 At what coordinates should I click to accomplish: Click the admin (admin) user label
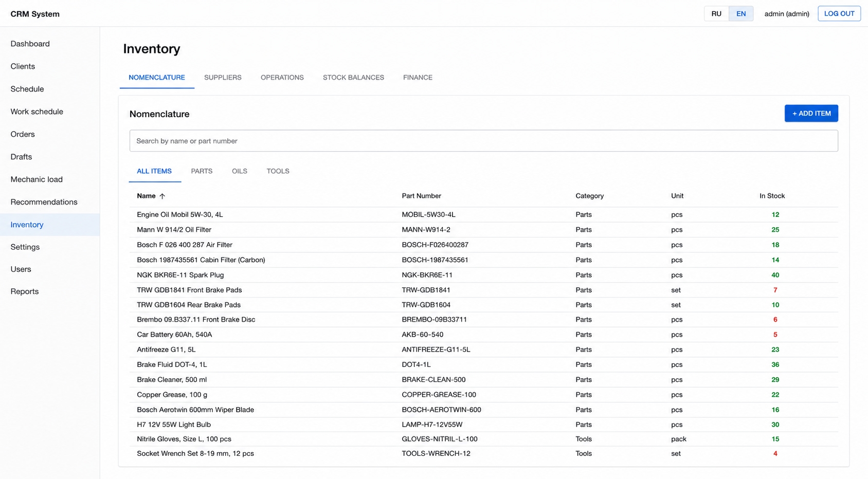pos(787,14)
